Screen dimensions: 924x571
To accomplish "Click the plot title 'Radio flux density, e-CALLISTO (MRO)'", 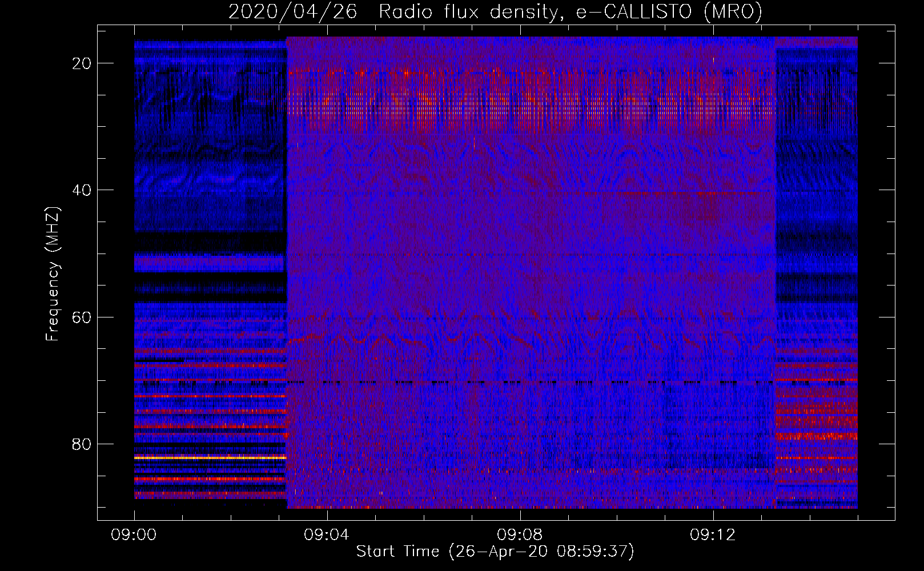I will tap(570, 12).
